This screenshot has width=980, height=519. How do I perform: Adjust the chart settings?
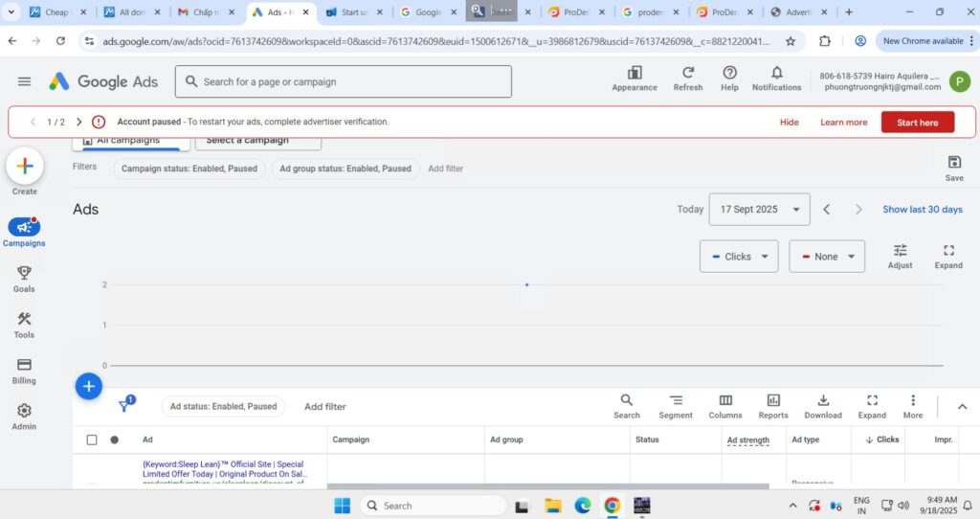(900, 257)
